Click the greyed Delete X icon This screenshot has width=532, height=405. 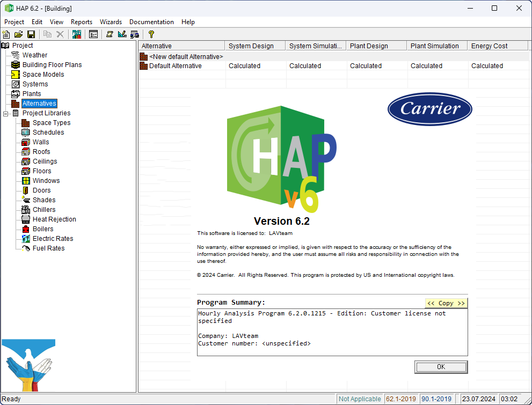click(60, 34)
